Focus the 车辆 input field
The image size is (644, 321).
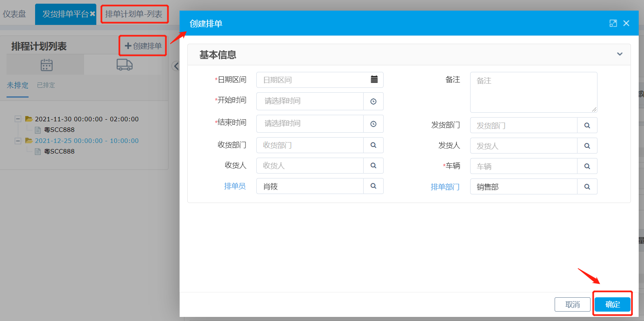pyautogui.click(x=524, y=166)
